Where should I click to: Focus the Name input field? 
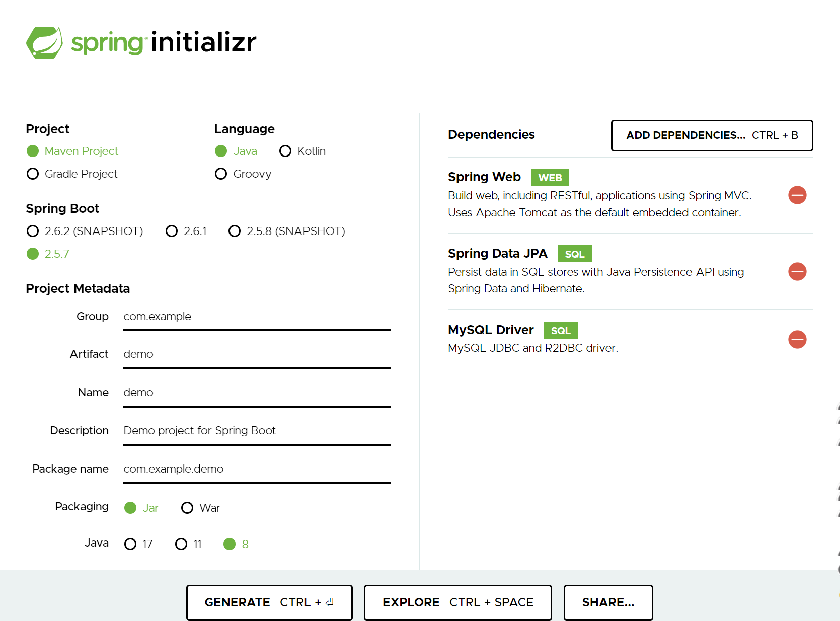tap(257, 394)
